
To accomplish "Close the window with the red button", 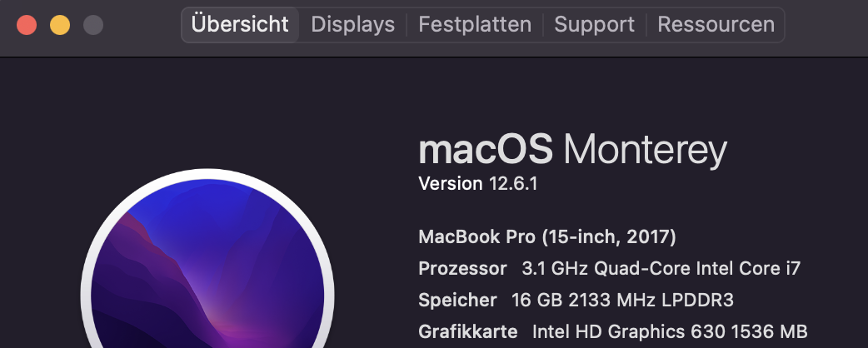I will tap(27, 25).
